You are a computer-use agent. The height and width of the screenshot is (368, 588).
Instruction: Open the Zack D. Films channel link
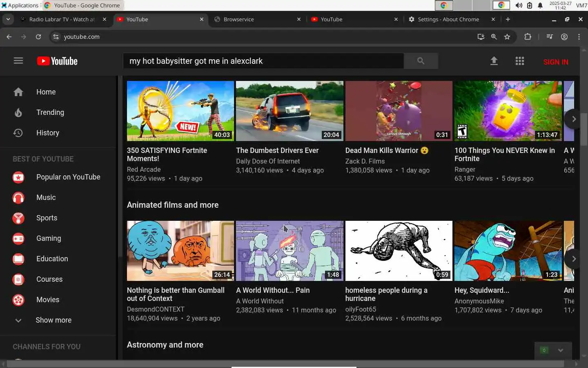tap(365, 162)
